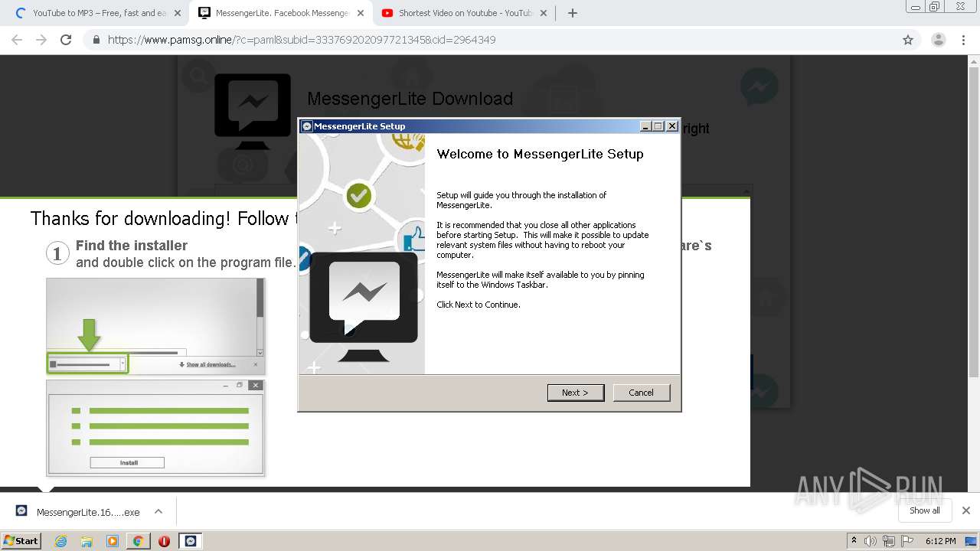Close the Shortest Video on Youtube tab
Viewport: 980px width, 551px height.
544,13
